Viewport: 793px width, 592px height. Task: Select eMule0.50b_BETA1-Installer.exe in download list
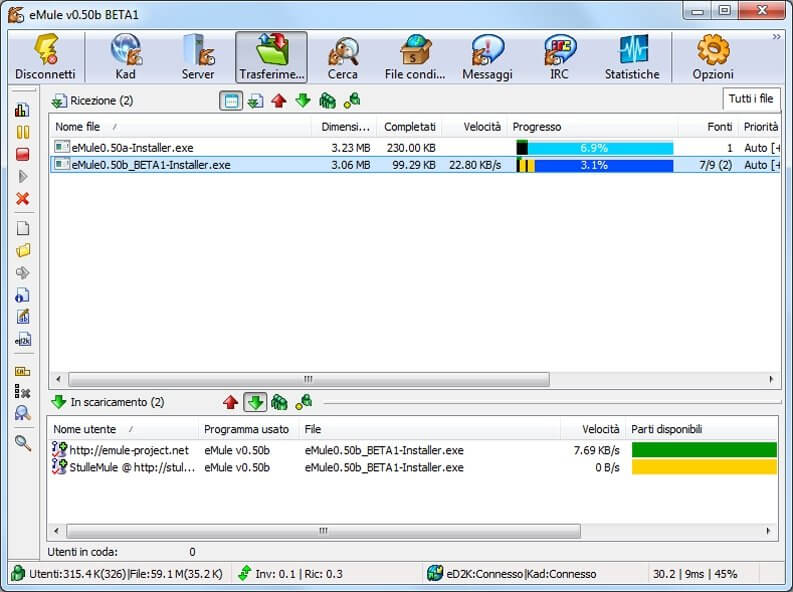click(x=415, y=165)
